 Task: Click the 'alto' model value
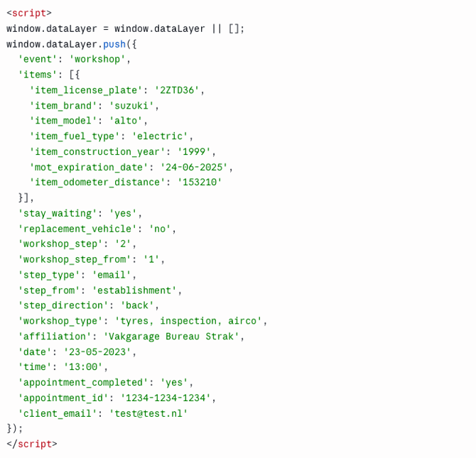tap(126, 121)
